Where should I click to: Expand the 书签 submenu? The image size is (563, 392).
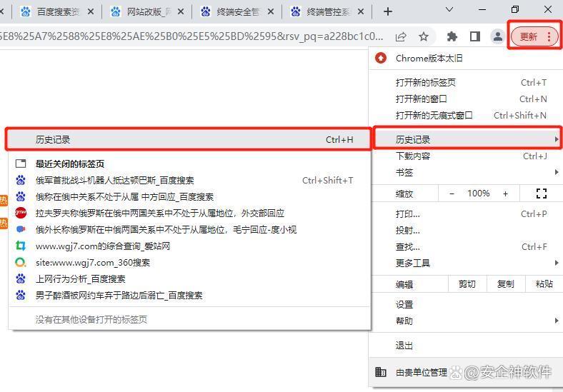point(466,173)
